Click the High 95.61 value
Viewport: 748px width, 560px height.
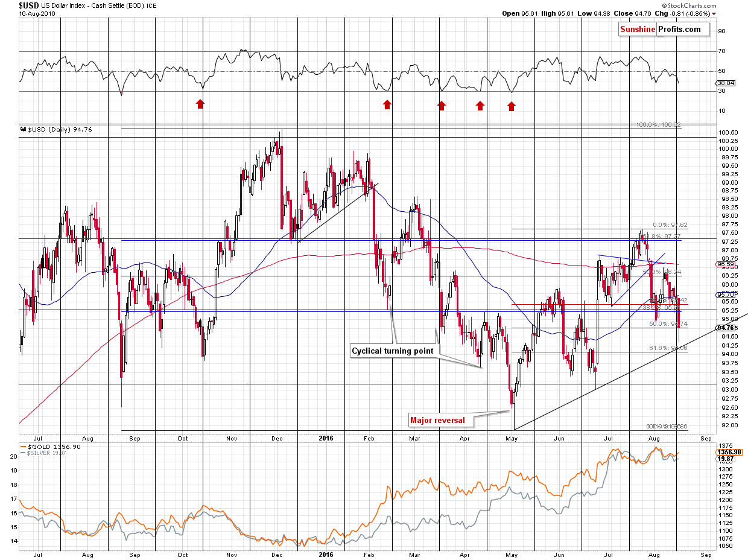[x=557, y=13]
